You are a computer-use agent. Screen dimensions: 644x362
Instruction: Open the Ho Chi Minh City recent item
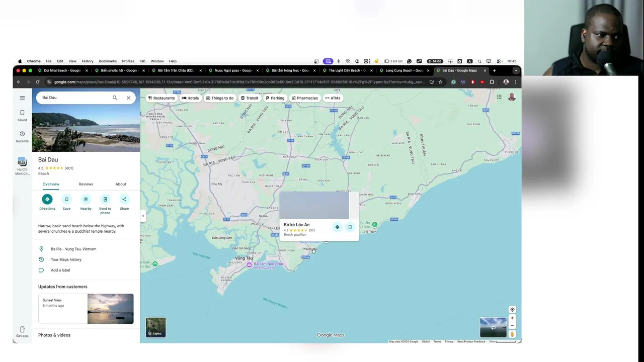22,166
